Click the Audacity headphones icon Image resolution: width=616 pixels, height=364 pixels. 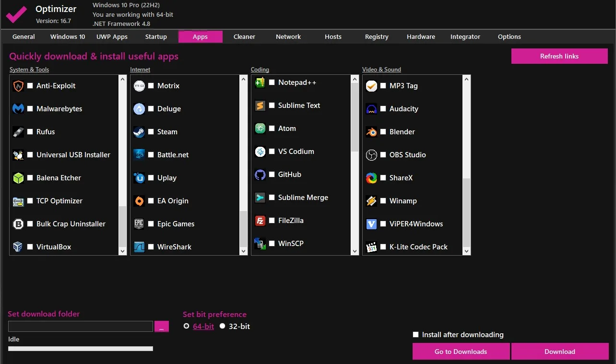pyautogui.click(x=371, y=109)
